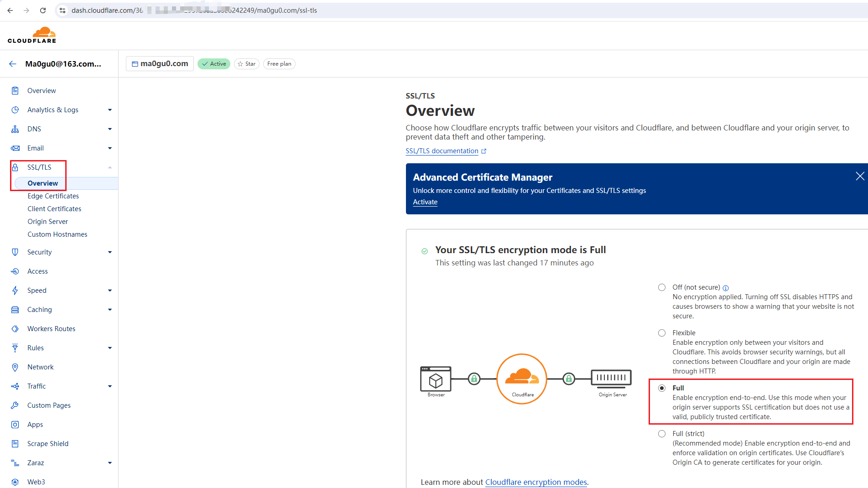868x488 pixels.
Task: Select the Full encryption radio button
Action: pos(662,388)
